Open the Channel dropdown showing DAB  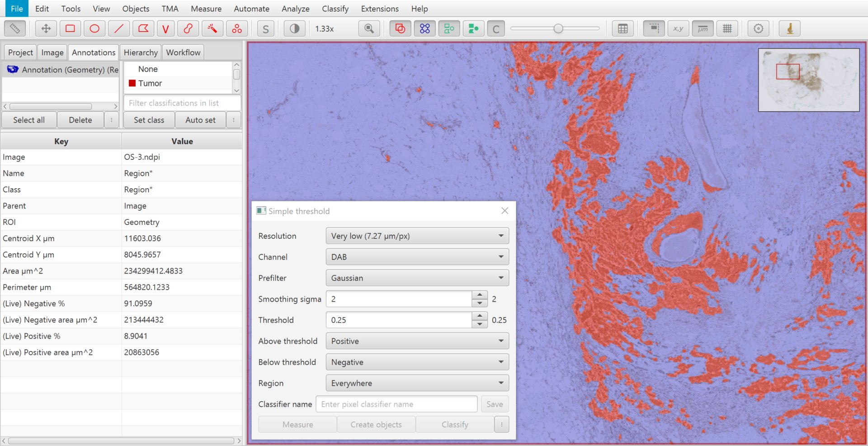point(417,257)
